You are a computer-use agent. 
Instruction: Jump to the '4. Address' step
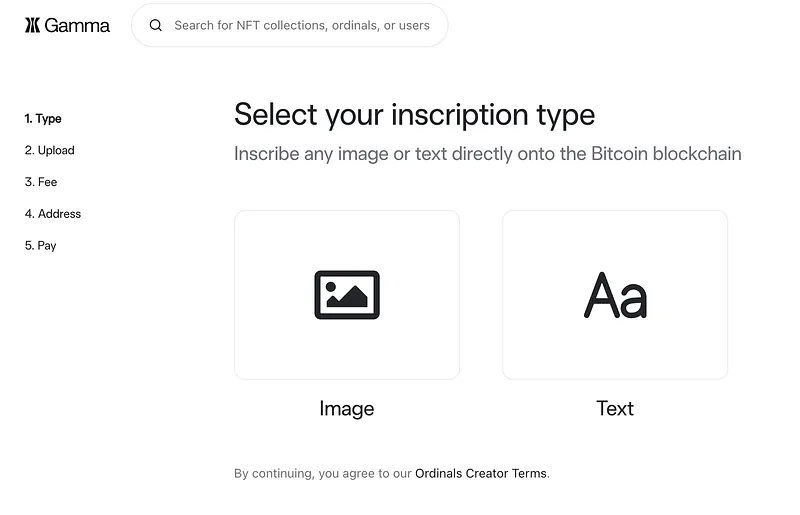(x=53, y=214)
